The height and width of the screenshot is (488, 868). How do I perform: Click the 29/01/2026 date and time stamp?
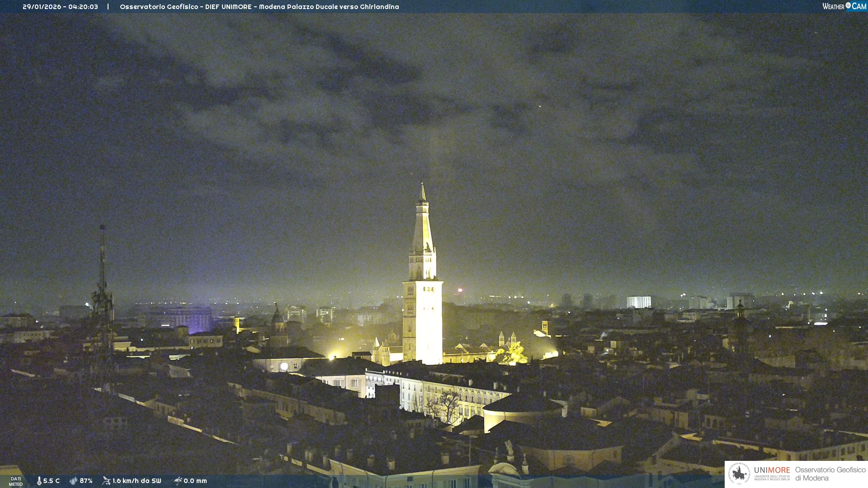pyautogui.click(x=60, y=7)
